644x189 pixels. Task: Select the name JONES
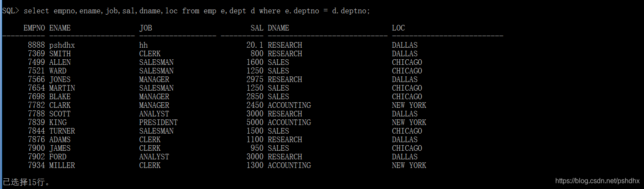click(x=60, y=79)
